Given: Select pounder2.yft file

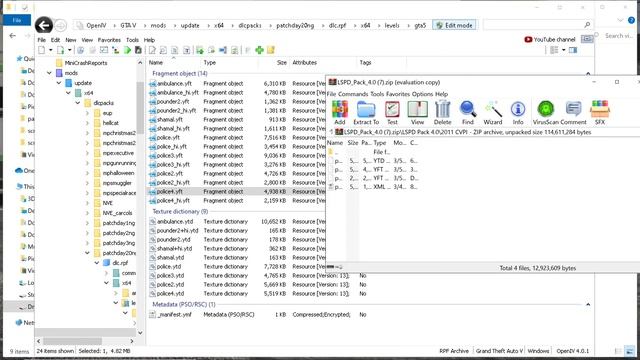Looking at the screenshot, I should click(x=169, y=101).
